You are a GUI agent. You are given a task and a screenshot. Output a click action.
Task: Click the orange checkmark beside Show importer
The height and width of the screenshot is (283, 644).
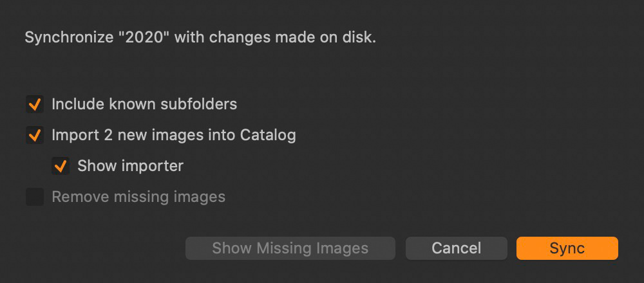click(61, 166)
